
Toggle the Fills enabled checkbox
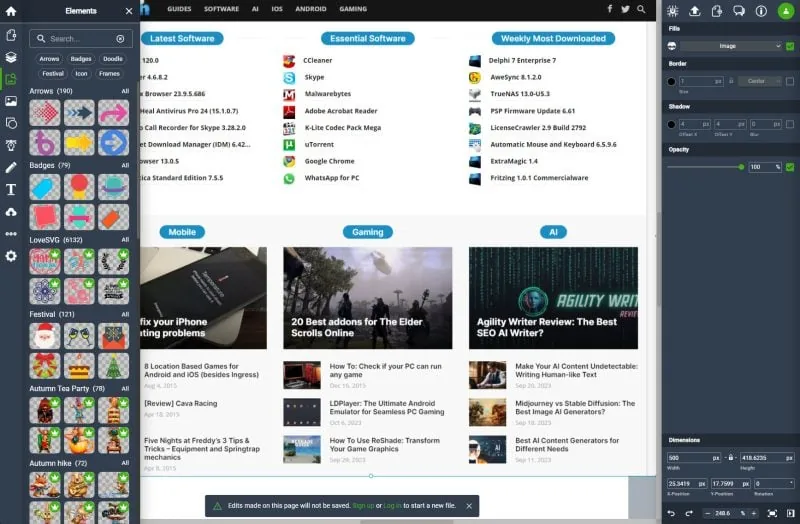pos(790,46)
